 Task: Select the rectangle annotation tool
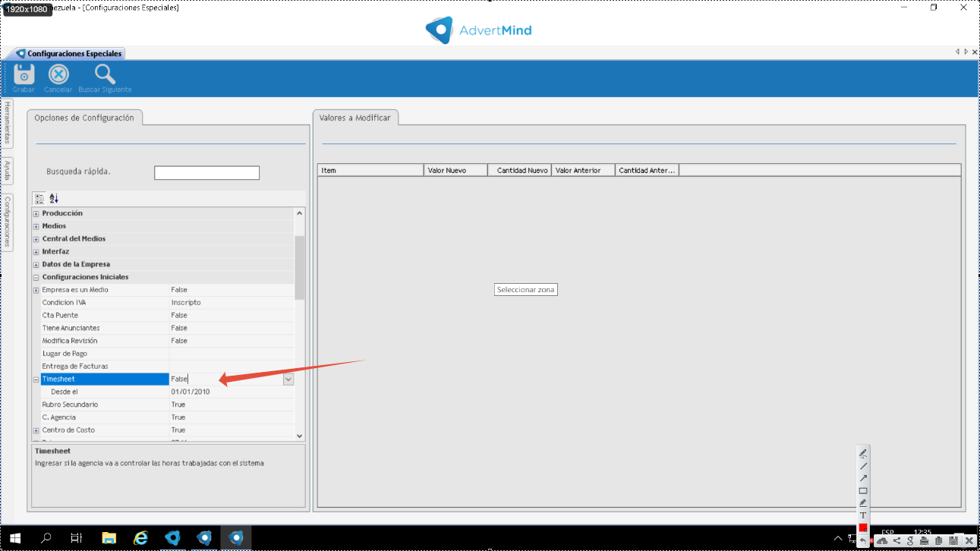pyautogui.click(x=863, y=490)
